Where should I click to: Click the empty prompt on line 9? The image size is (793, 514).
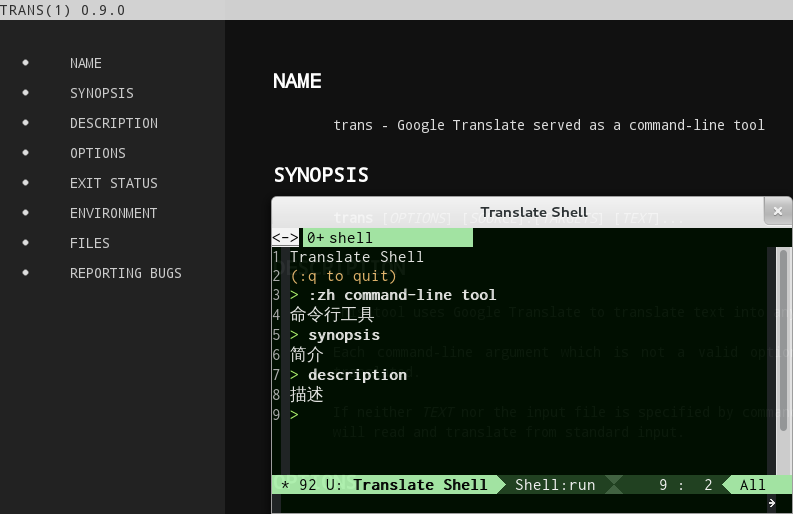(294, 414)
